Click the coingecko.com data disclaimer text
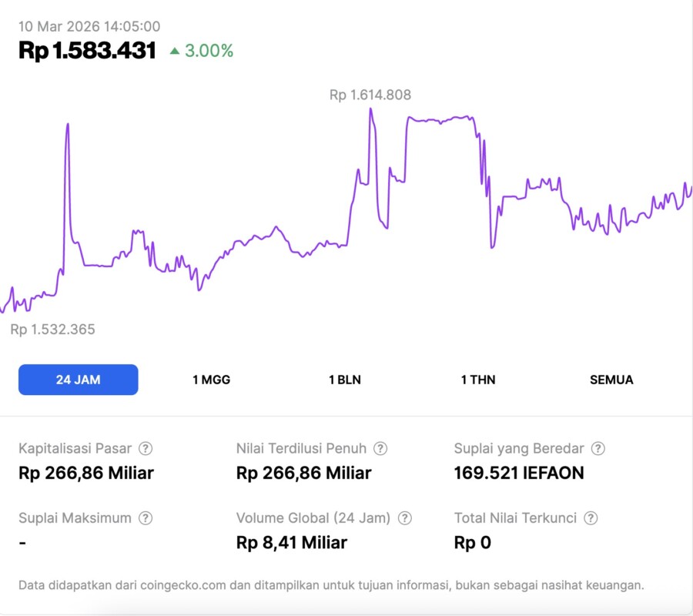The height and width of the screenshot is (616, 693). pos(331,585)
